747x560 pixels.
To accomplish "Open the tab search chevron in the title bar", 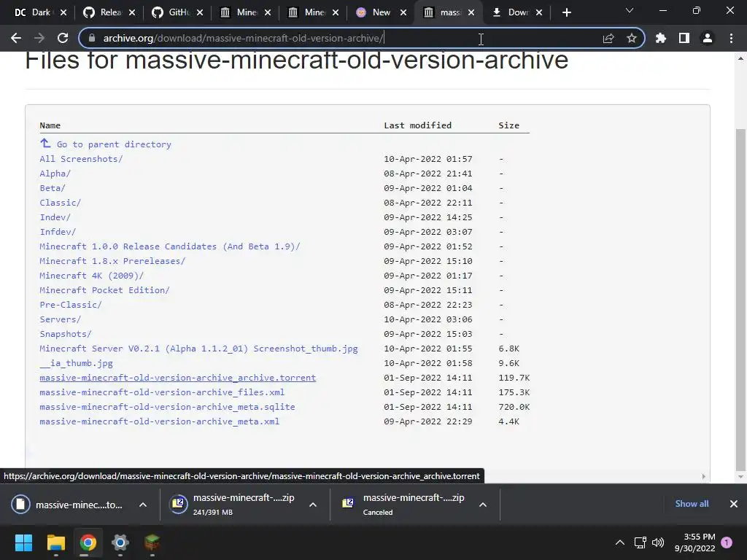I will coord(630,10).
